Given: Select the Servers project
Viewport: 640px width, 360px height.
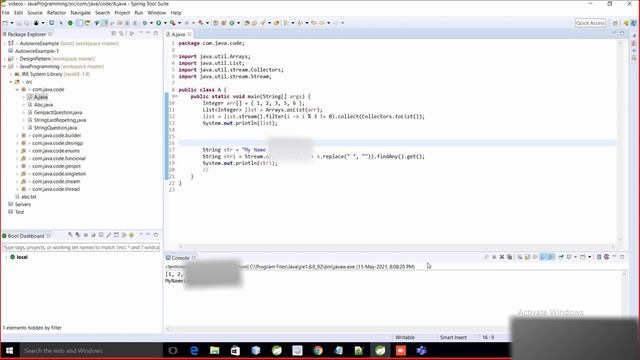Looking at the screenshot, I should pos(23,204).
